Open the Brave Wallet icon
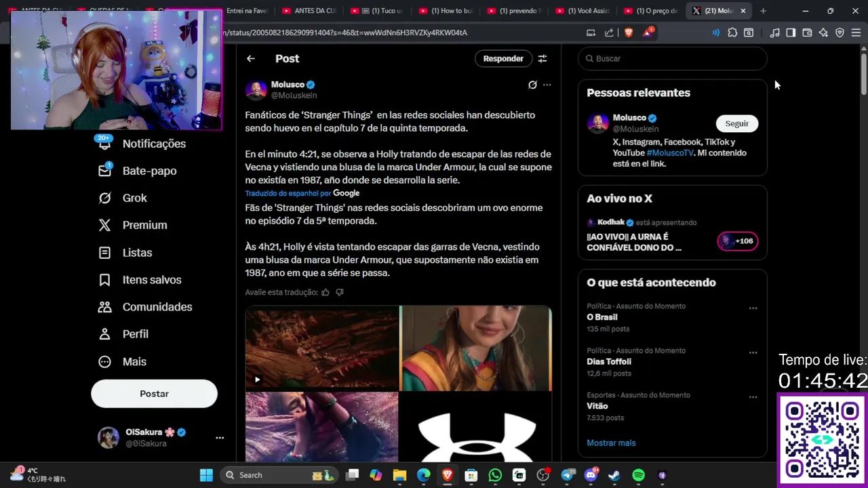Image resolution: width=868 pixels, height=488 pixels. pos(807,33)
